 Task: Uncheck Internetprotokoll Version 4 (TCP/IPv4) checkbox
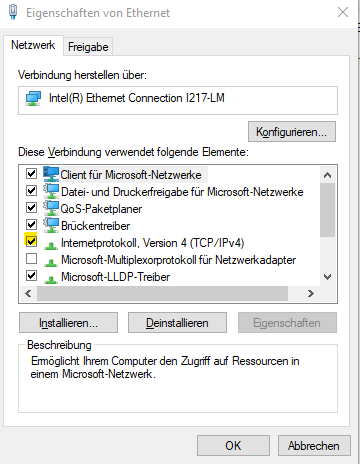click(x=31, y=241)
